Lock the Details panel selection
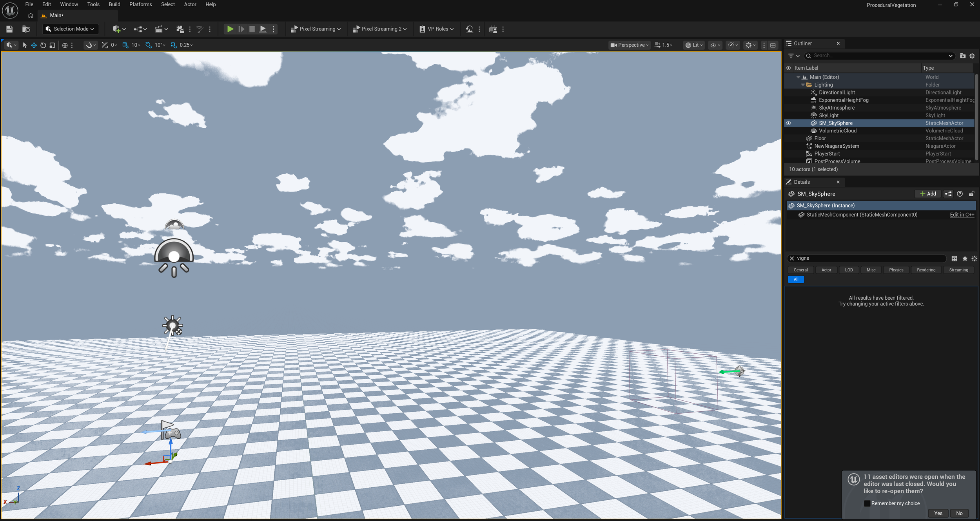Viewport: 980px width, 521px height. click(x=971, y=194)
